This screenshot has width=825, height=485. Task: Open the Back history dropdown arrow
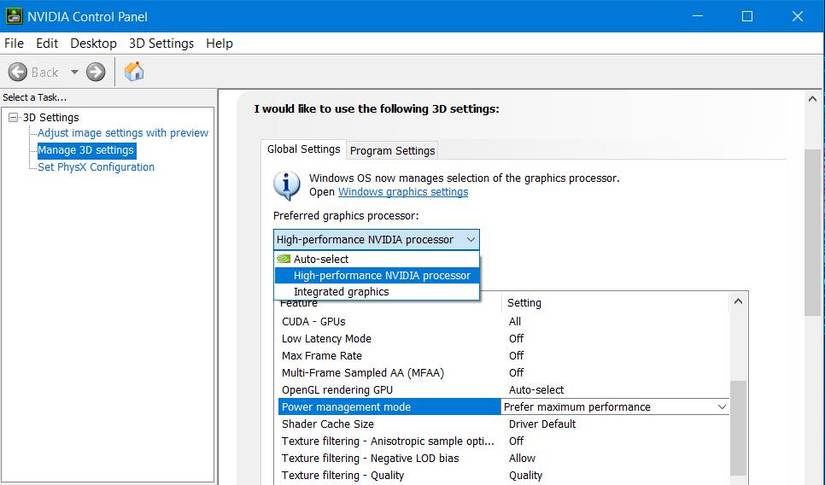click(x=72, y=72)
